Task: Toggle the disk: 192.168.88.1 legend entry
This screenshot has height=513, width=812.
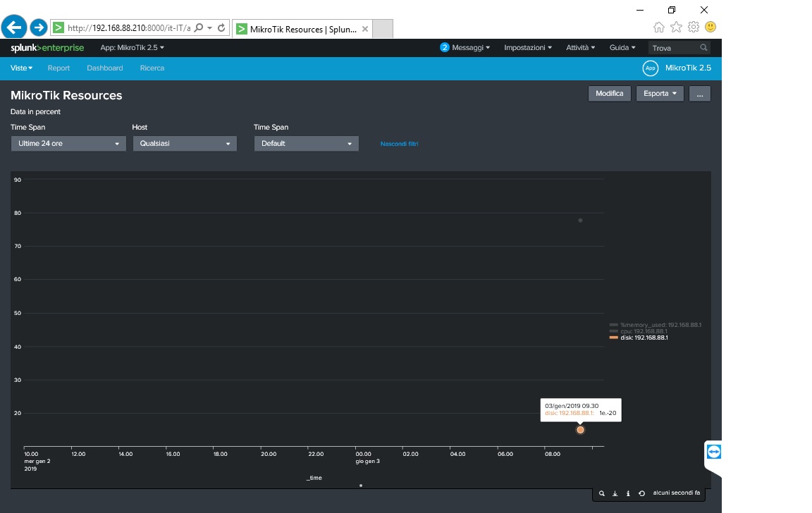Action: 639,338
